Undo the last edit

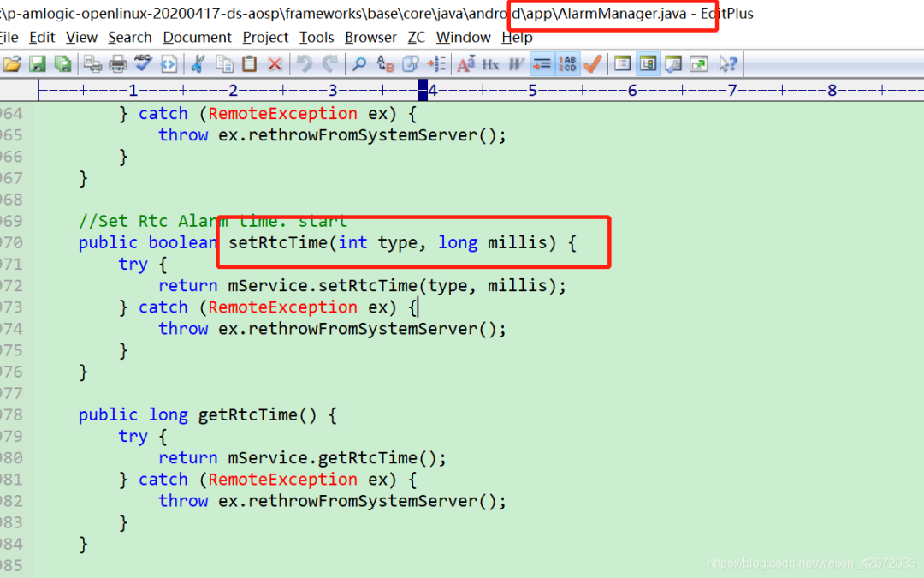304,63
